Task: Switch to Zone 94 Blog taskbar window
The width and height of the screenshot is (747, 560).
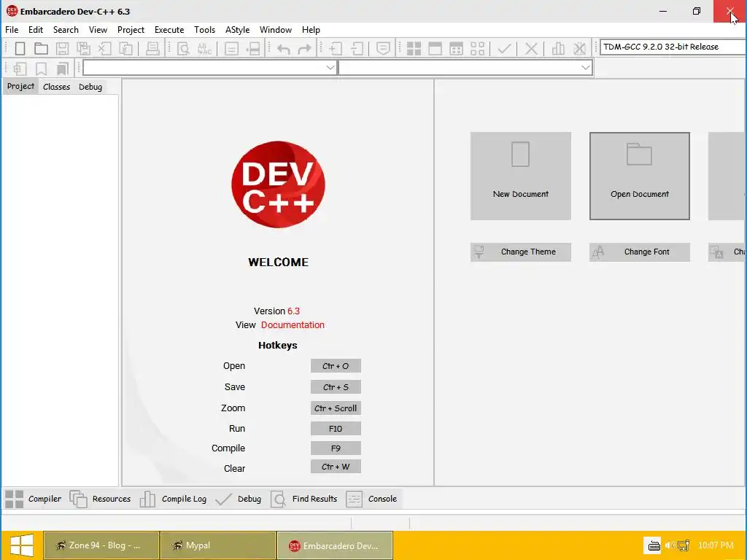Action: point(101,545)
